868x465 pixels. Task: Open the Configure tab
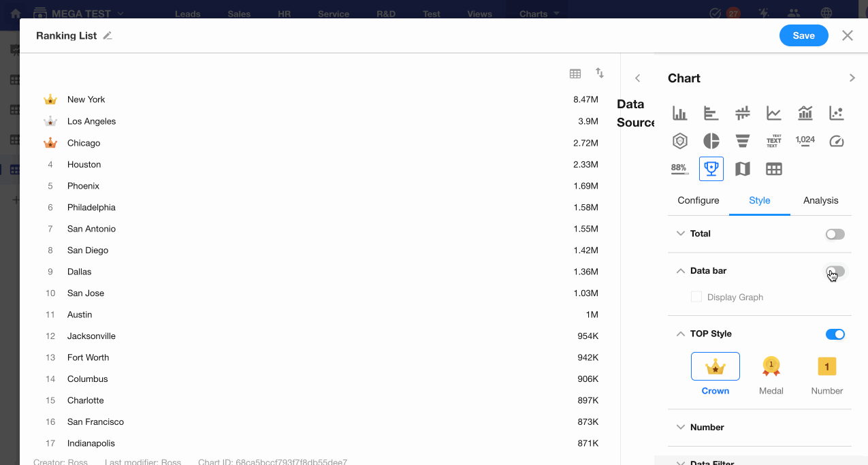698,200
